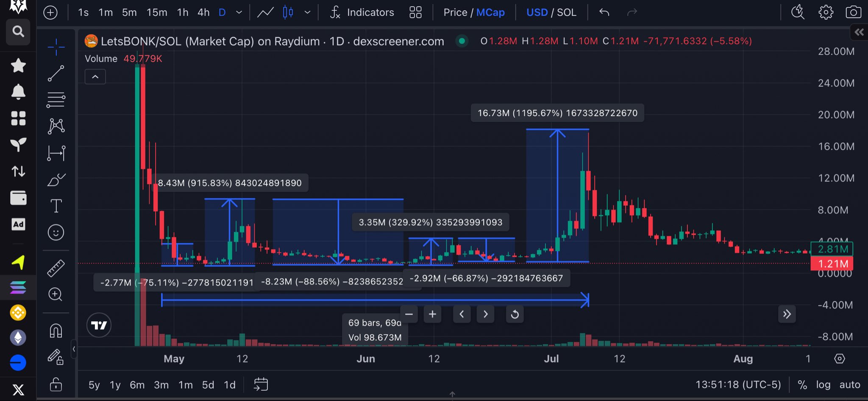Screen dimensions: 868x401
Task: Open the search icon in the sidebar
Action: (x=18, y=31)
